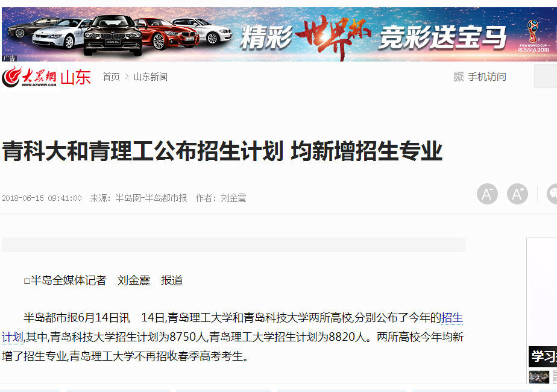557x392 pixels.
Task: Click the search field at top right
Action: 546,76
